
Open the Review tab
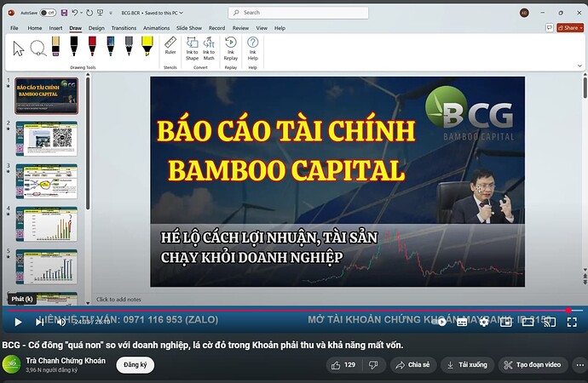pos(240,28)
